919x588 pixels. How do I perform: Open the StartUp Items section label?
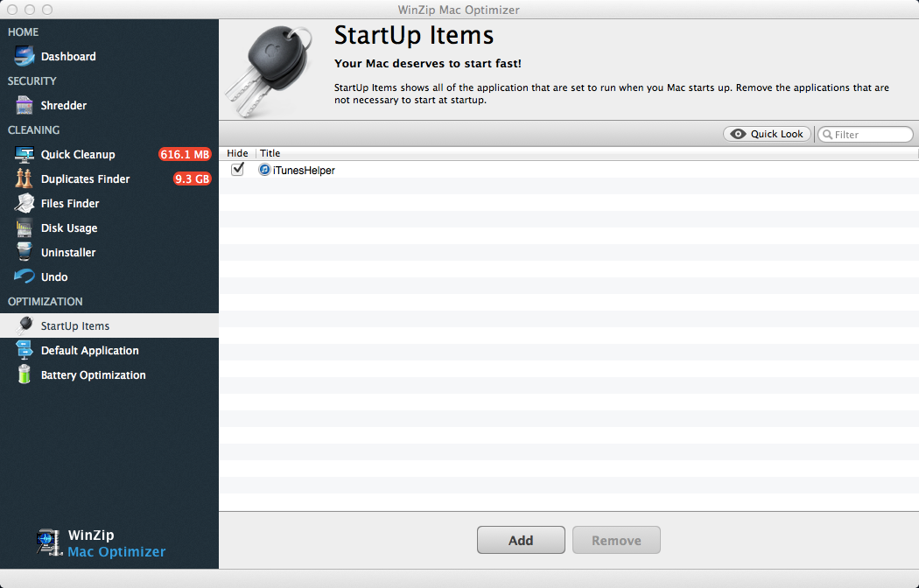click(x=75, y=326)
